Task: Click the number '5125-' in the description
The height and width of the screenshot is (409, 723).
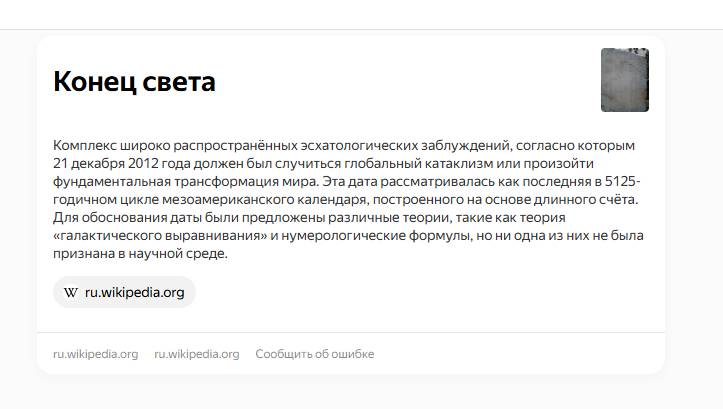Action: 622,182
